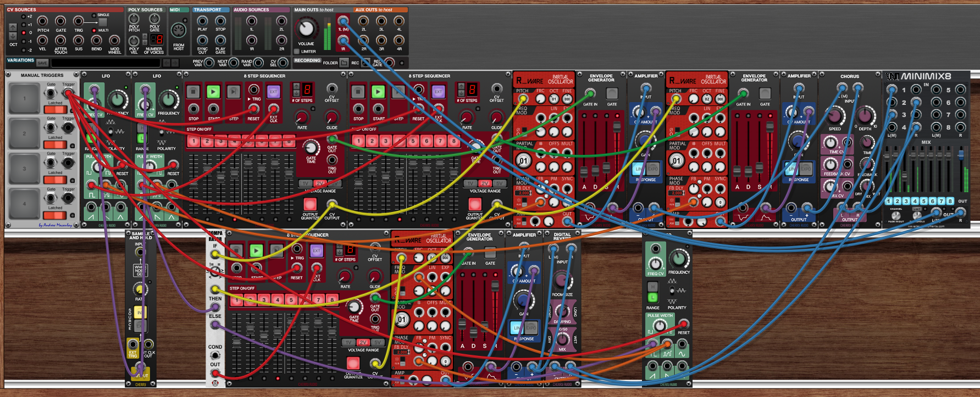
Task: Click the first sequencer green START button
Action: (x=213, y=92)
